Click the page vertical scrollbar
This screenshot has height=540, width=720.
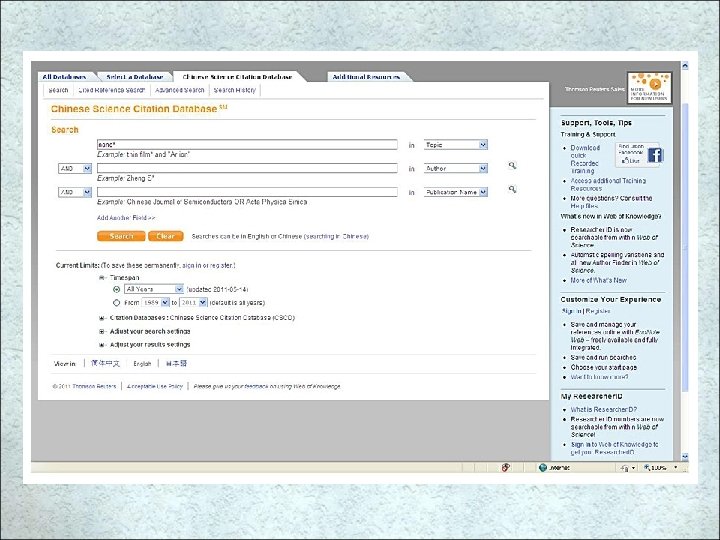pyautogui.click(x=685, y=248)
